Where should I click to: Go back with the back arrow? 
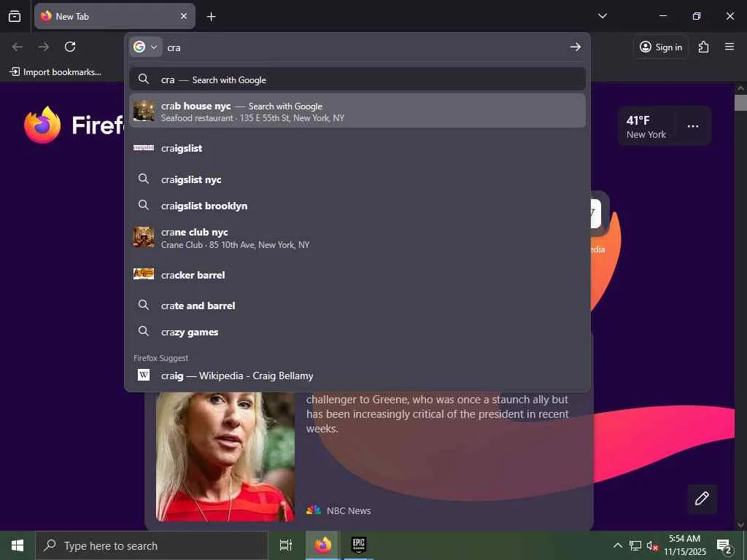[x=18, y=47]
